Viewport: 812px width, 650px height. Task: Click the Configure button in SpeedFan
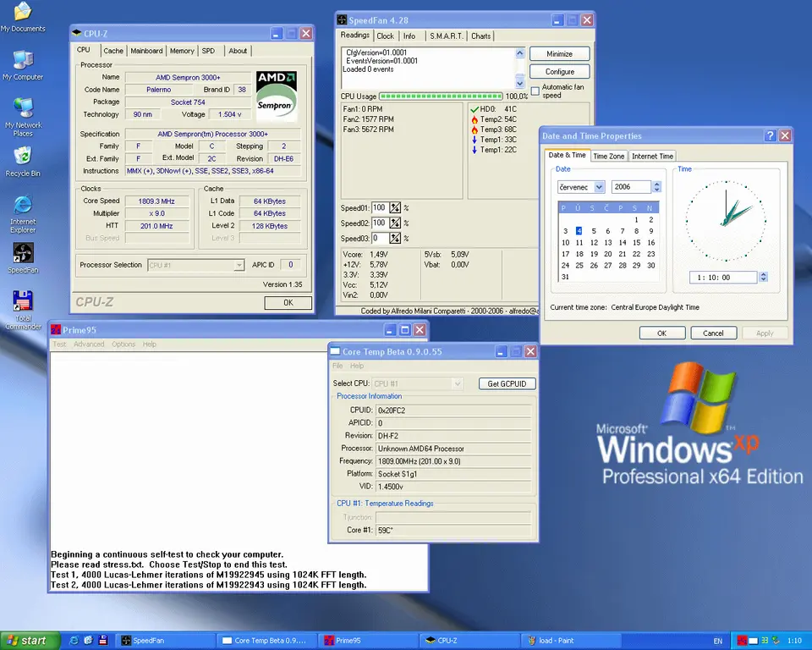click(x=559, y=72)
